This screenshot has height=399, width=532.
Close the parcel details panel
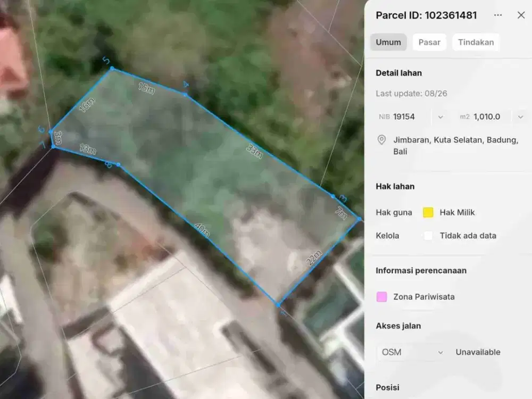tap(521, 15)
